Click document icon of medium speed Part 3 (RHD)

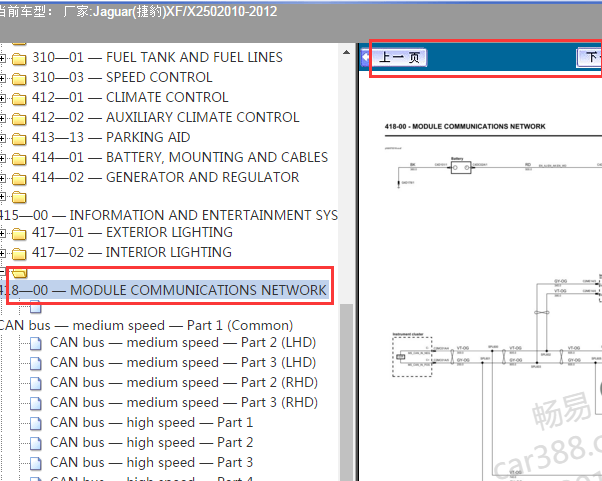click(x=36, y=403)
